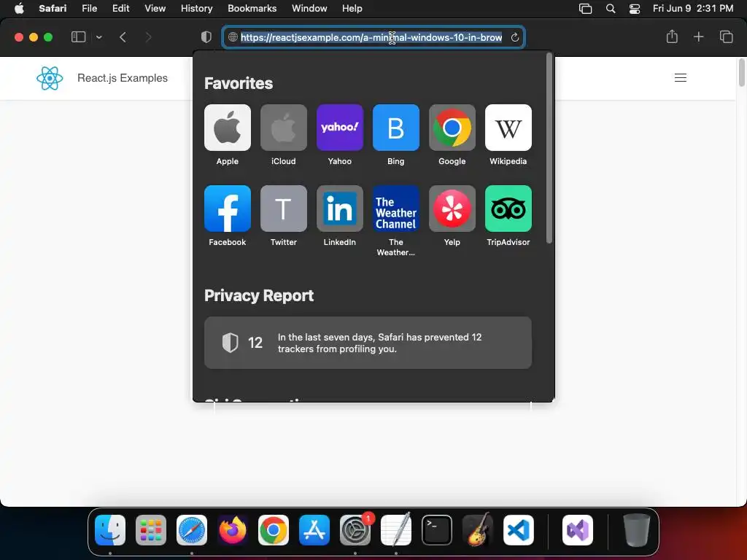Open the TripAdvisor favorite
The width and height of the screenshot is (747, 560).
[x=508, y=209]
